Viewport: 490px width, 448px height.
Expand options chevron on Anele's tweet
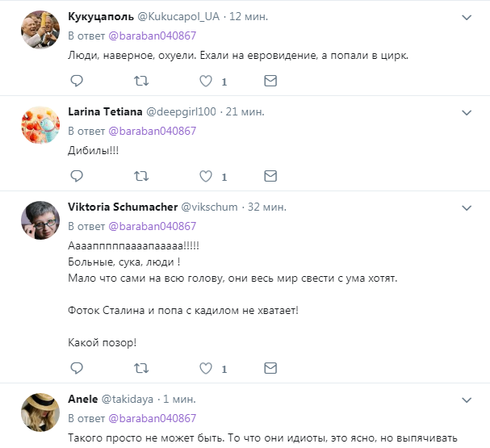click(467, 399)
